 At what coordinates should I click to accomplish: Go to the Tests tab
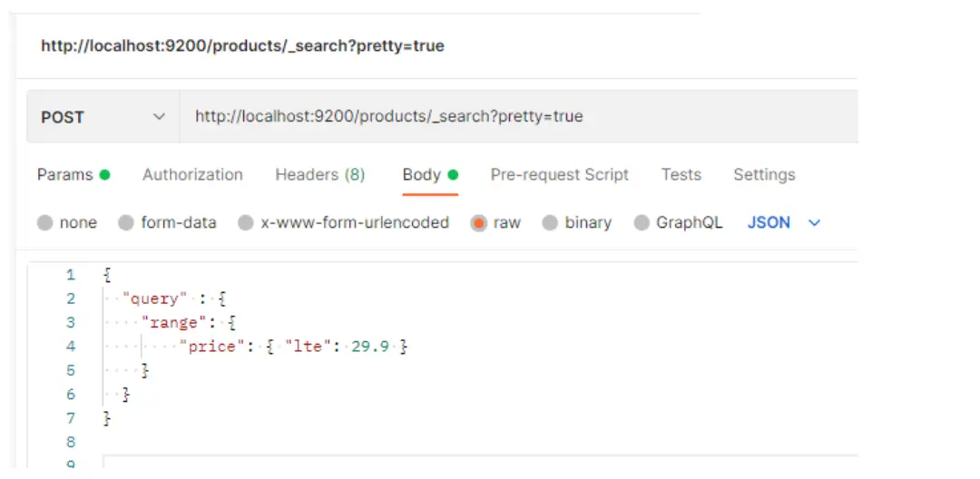(681, 175)
